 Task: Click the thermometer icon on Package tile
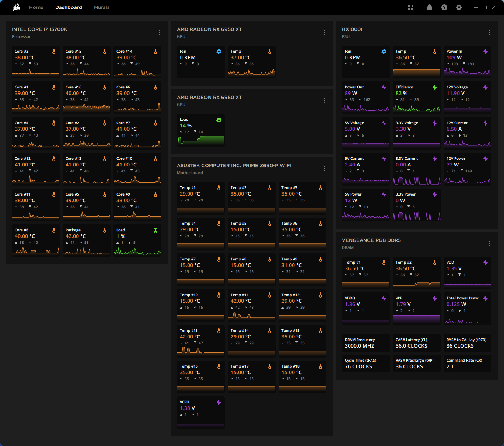[x=105, y=230]
